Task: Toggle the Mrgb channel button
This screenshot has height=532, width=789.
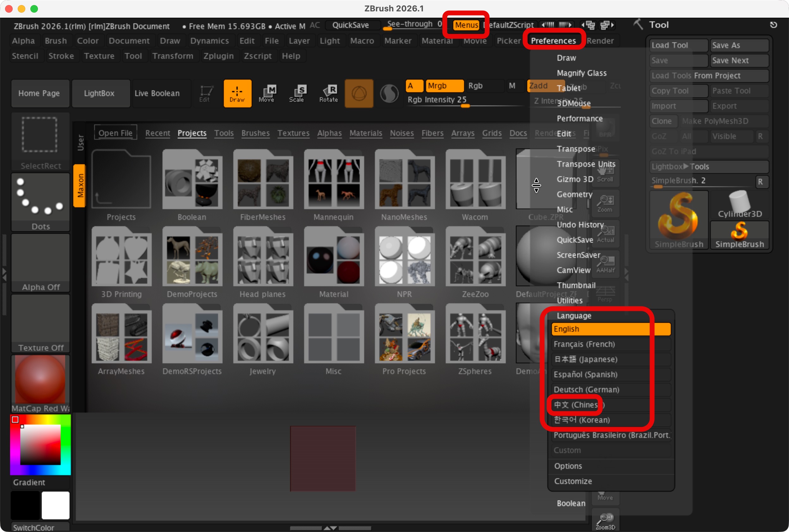Action: pyautogui.click(x=444, y=86)
